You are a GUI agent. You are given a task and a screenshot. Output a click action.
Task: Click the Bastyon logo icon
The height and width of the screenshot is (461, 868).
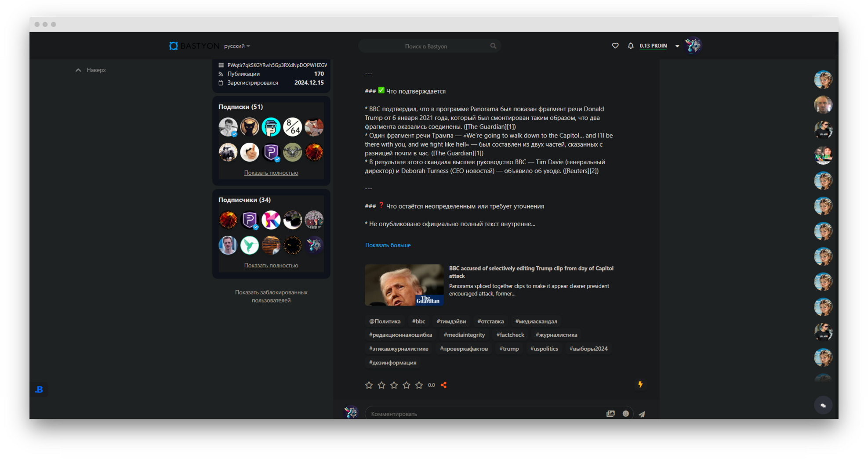[174, 46]
